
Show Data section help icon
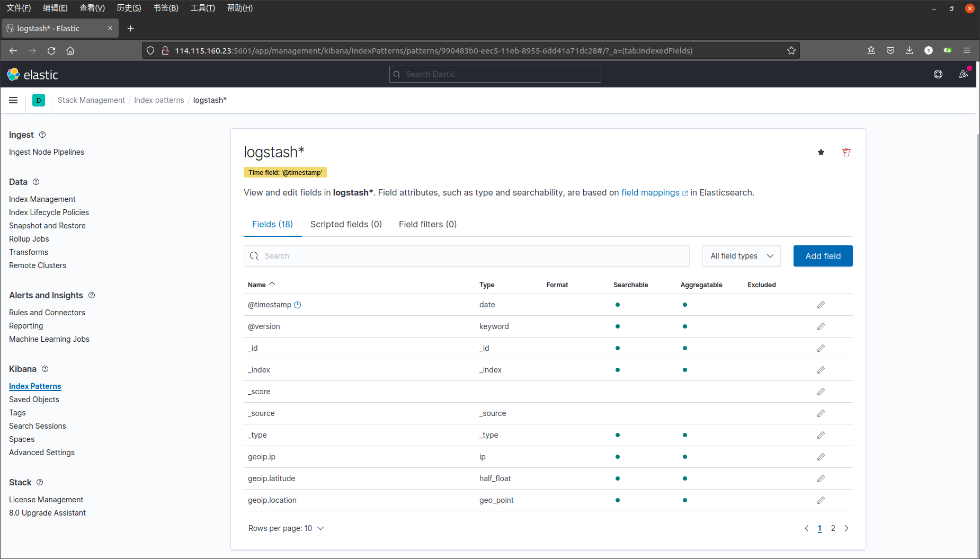36,182
